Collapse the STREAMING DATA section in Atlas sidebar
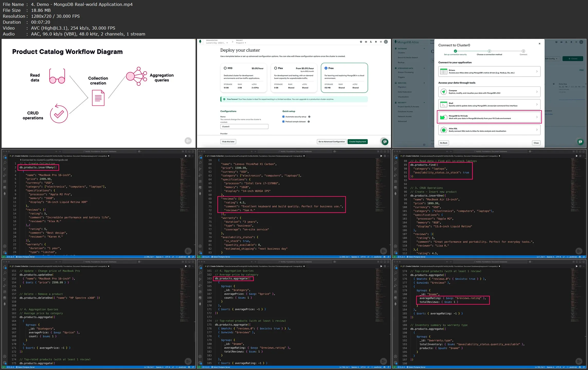The height and width of the screenshot is (370, 588). pos(424,68)
